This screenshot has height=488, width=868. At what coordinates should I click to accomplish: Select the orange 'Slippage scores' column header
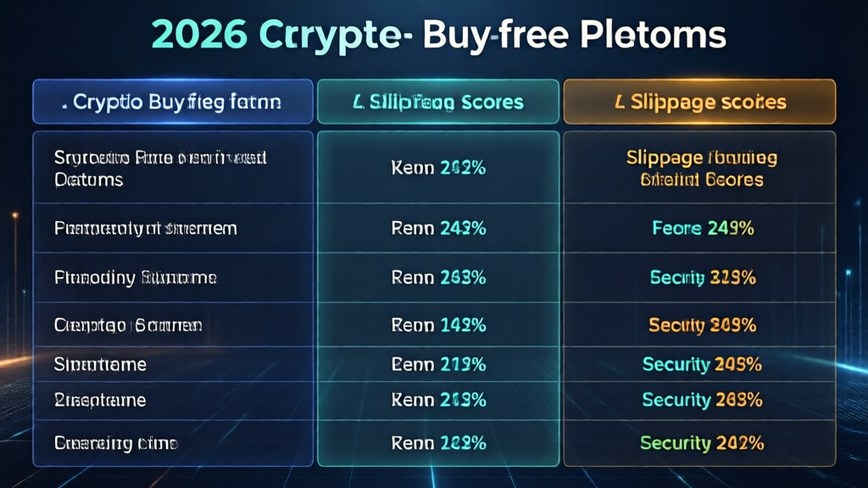[x=699, y=103]
